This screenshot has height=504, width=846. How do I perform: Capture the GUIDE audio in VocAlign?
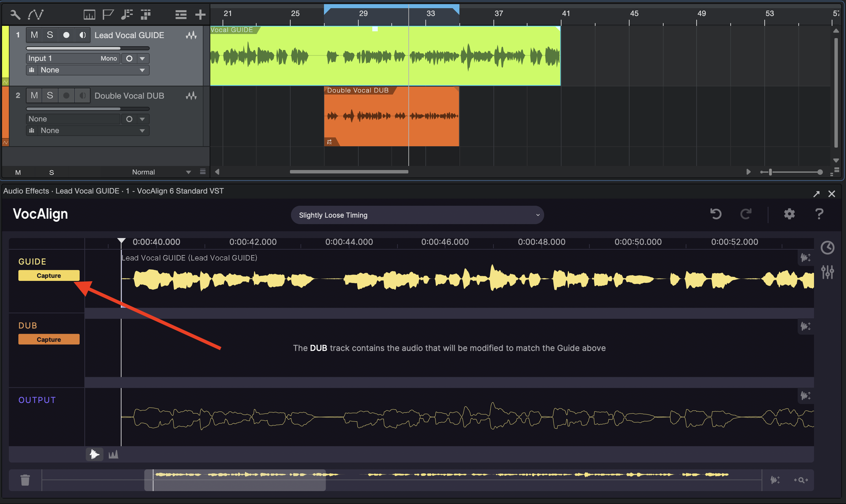[x=49, y=275]
